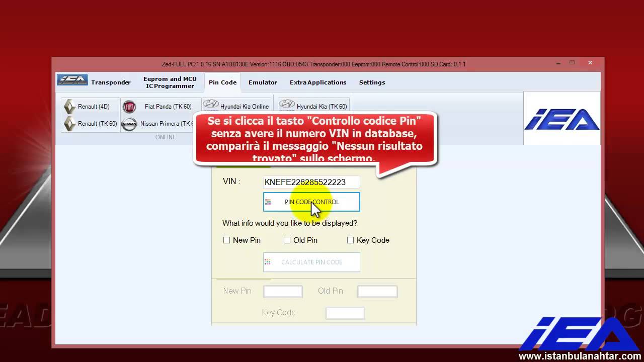Open the Transponder tab
The height and width of the screenshot is (362, 644).
(111, 82)
